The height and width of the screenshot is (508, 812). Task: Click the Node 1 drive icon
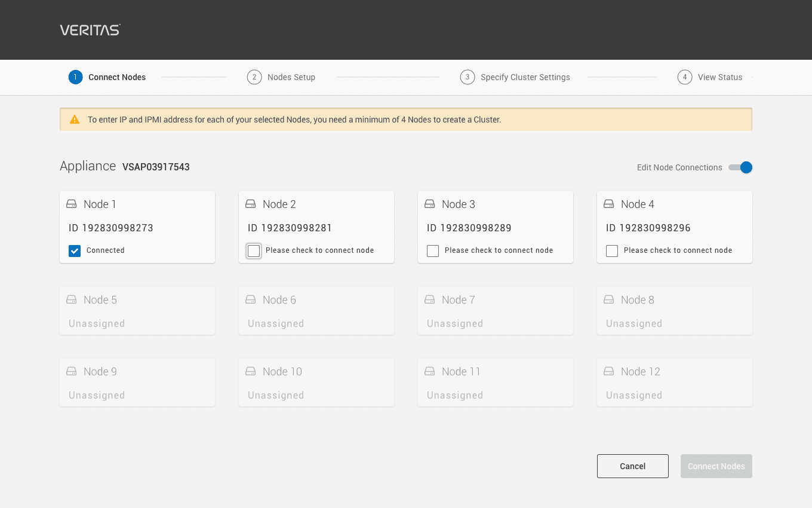(x=72, y=204)
